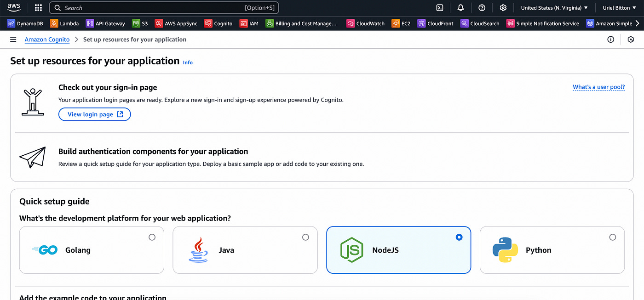Click the CloudSearch favorite icon
The height and width of the screenshot is (300, 644).
point(465,23)
